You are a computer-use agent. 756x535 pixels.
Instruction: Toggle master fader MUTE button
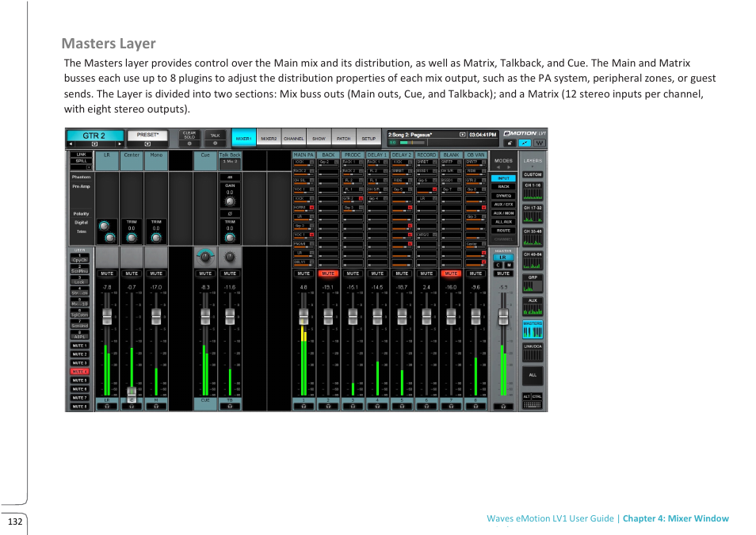pos(503,273)
